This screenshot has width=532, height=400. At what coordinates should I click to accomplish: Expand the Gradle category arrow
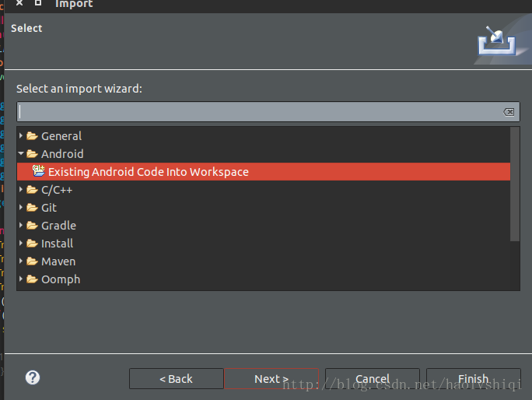[x=21, y=225]
